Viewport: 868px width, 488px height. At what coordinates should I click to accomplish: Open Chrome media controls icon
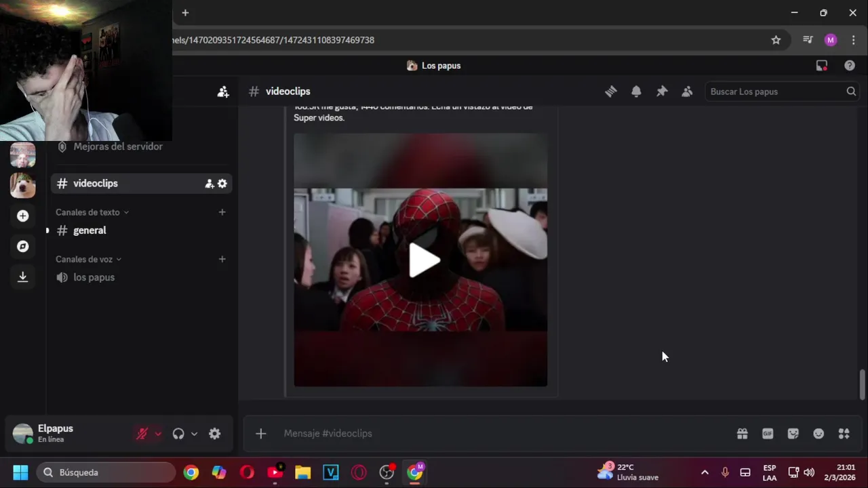click(808, 40)
